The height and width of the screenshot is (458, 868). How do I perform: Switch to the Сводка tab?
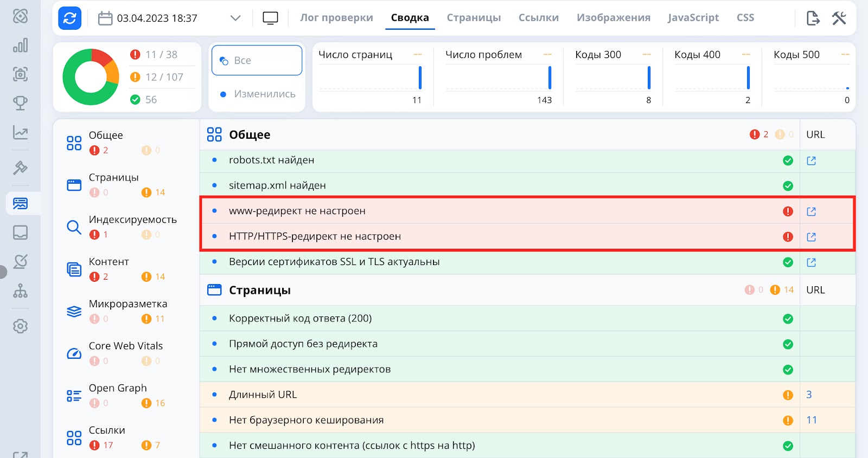pyautogui.click(x=410, y=17)
